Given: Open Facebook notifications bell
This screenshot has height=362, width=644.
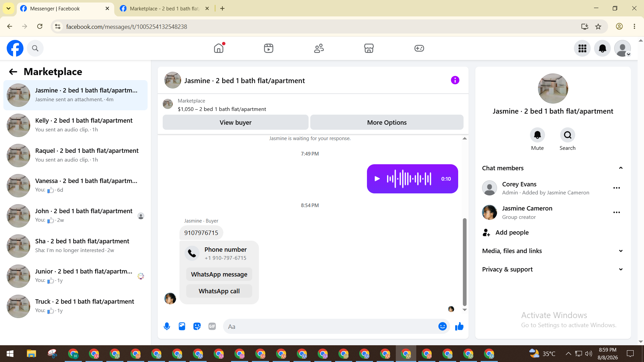Looking at the screenshot, I should (x=602, y=48).
